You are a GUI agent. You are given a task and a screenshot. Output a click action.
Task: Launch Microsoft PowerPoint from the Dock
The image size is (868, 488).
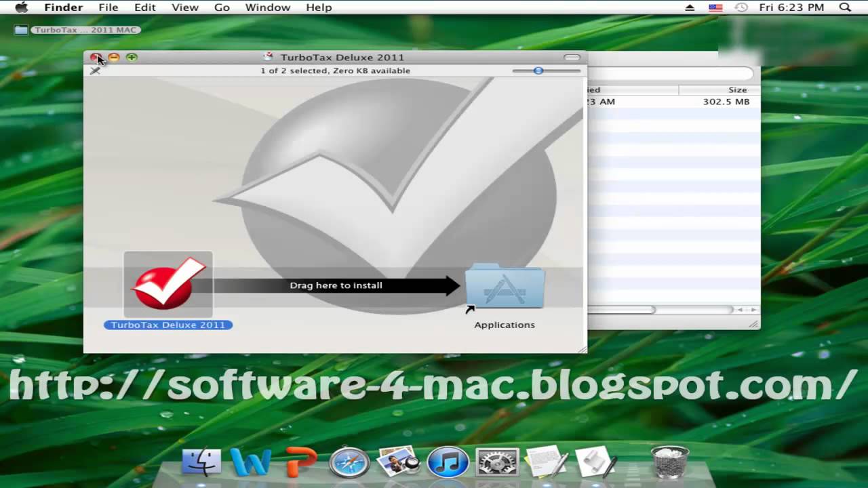[300, 462]
